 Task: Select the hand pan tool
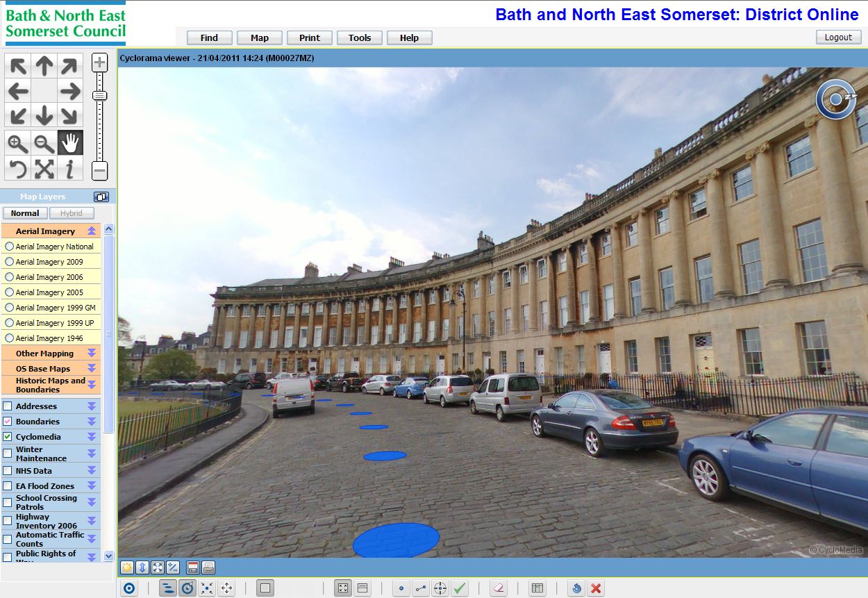pyautogui.click(x=69, y=142)
